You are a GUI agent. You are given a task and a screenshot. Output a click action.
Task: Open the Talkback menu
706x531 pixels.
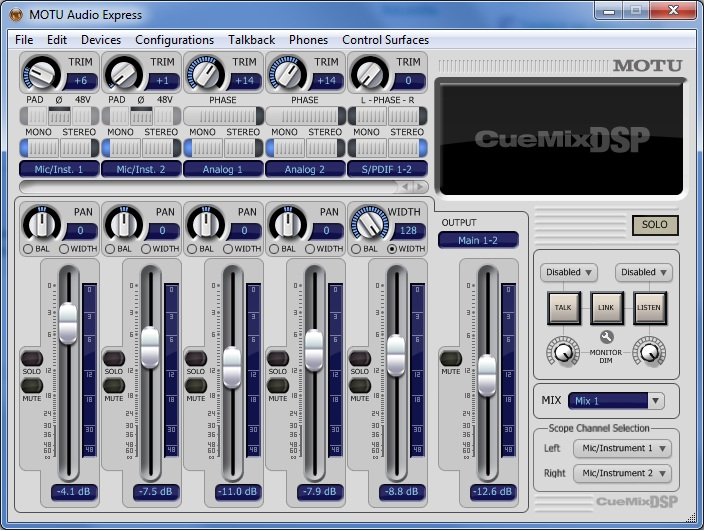tap(251, 40)
